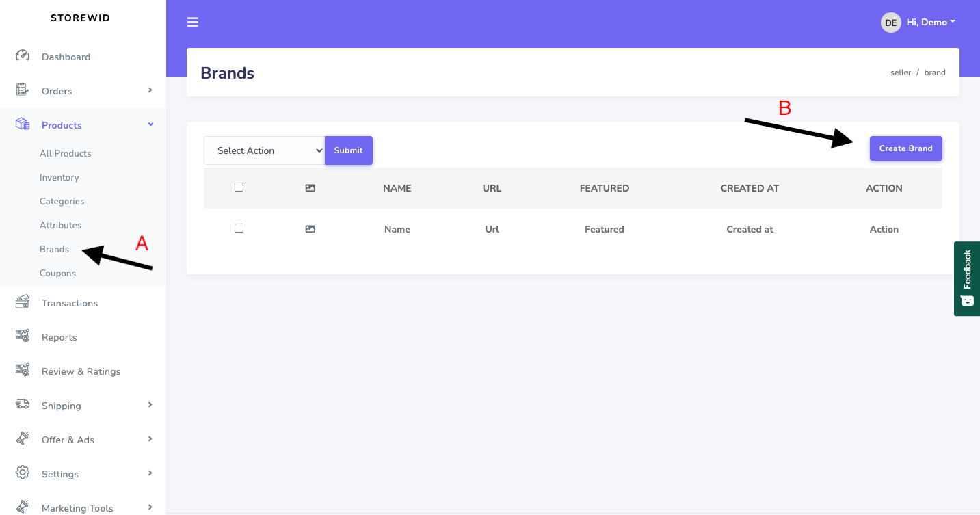Go to All Products in sidebar
The image size is (980, 515).
[x=65, y=153]
